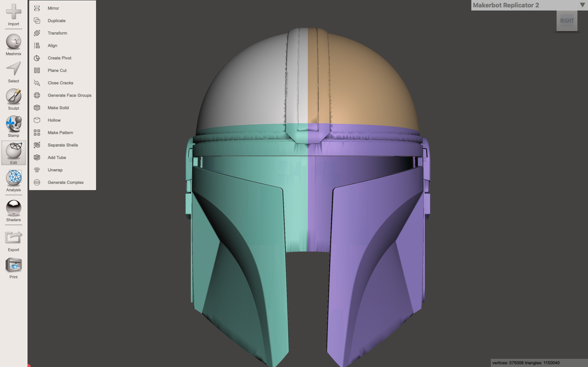This screenshot has height=367, width=588.
Task: Click Generate Face Groups option
Action: pyautogui.click(x=69, y=95)
